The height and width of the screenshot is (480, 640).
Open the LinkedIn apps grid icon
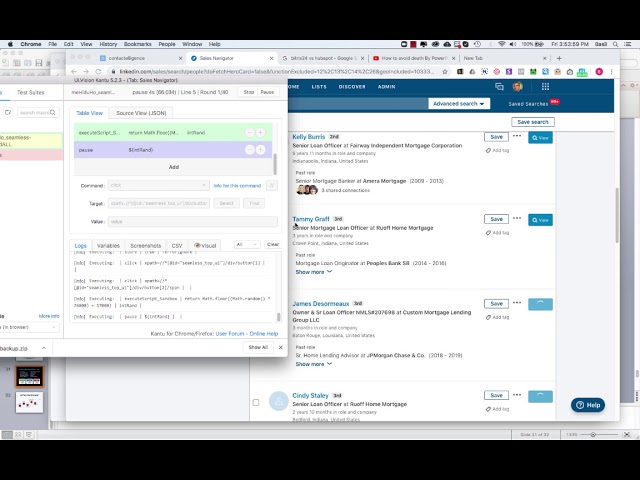pyautogui.click(x=545, y=87)
